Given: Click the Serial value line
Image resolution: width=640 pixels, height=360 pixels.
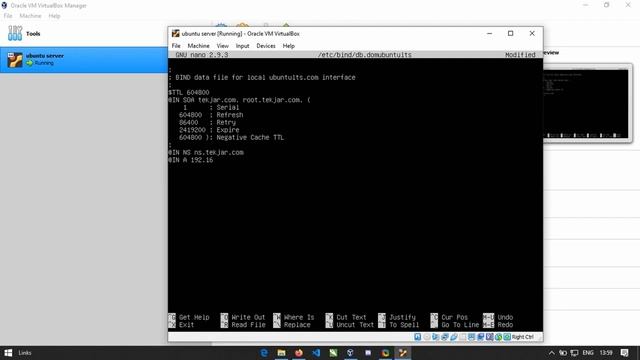Looking at the screenshot, I should pos(211,108).
